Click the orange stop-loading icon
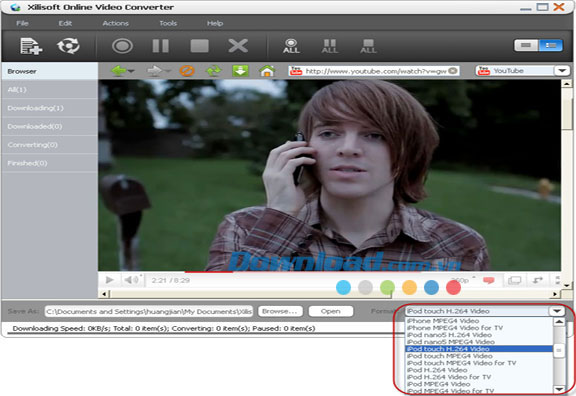Image resolution: width=576 pixels, height=396 pixels. (x=187, y=71)
